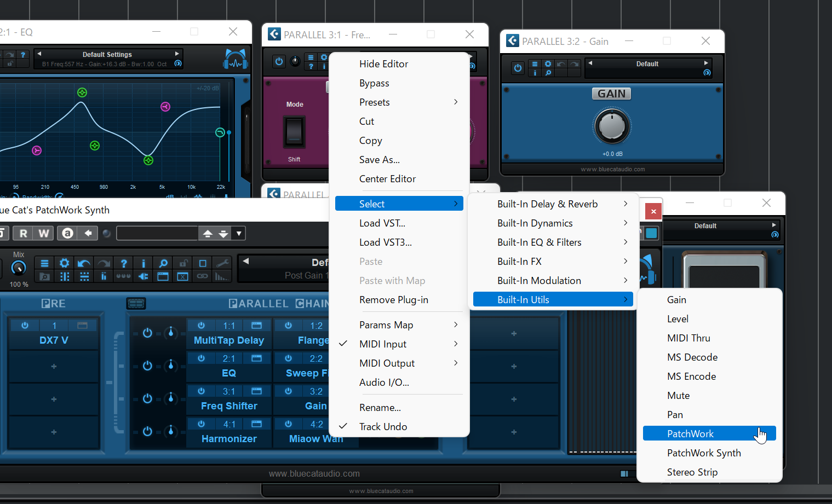This screenshot has height=504, width=832.
Task: Click the redo arrow in PatchWork Synth toolbar
Action: pyautogui.click(x=104, y=263)
